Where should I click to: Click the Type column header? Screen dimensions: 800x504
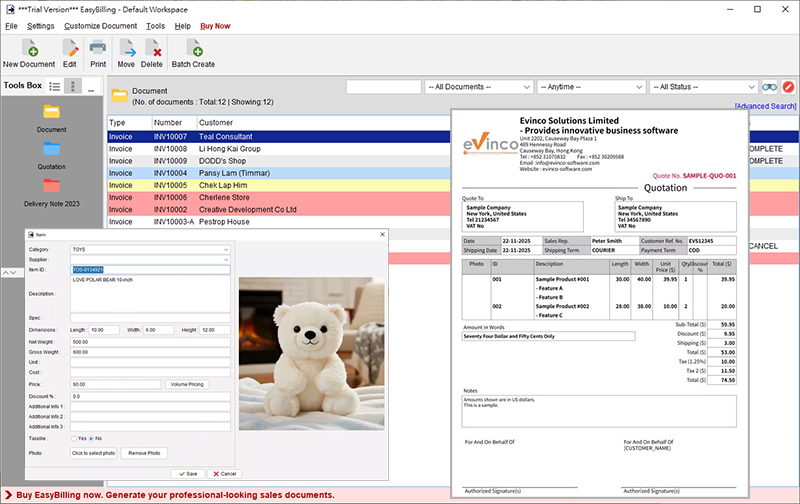pyautogui.click(x=130, y=123)
